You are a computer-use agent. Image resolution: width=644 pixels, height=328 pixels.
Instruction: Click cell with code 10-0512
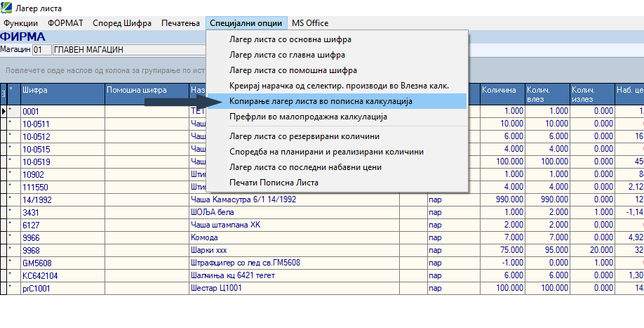click(x=63, y=136)
